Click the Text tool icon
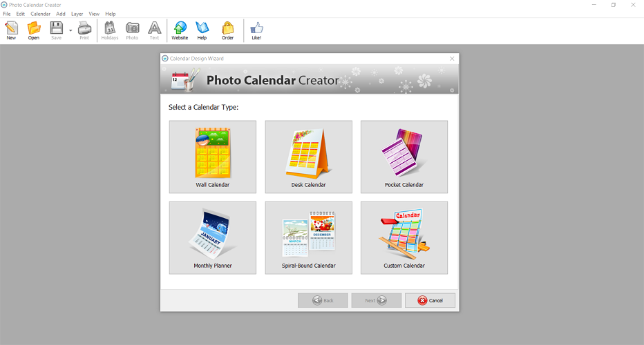 (154, 31)
